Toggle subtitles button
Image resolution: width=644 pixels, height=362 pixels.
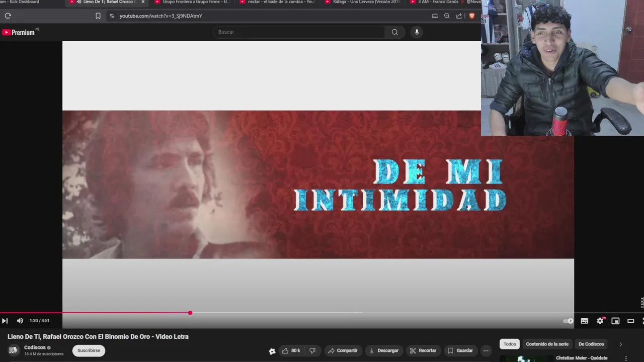[584, 321]
